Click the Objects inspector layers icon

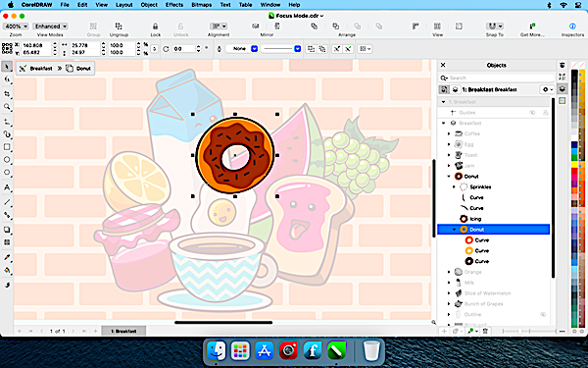(562, 89)
